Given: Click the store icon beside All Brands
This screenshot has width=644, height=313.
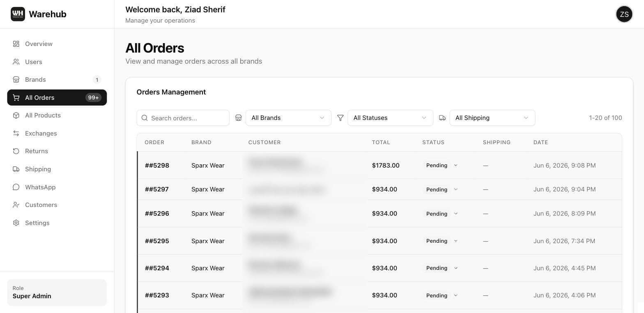Looking at the screenshot, I should pyautogui.click(x=238, y=118).
